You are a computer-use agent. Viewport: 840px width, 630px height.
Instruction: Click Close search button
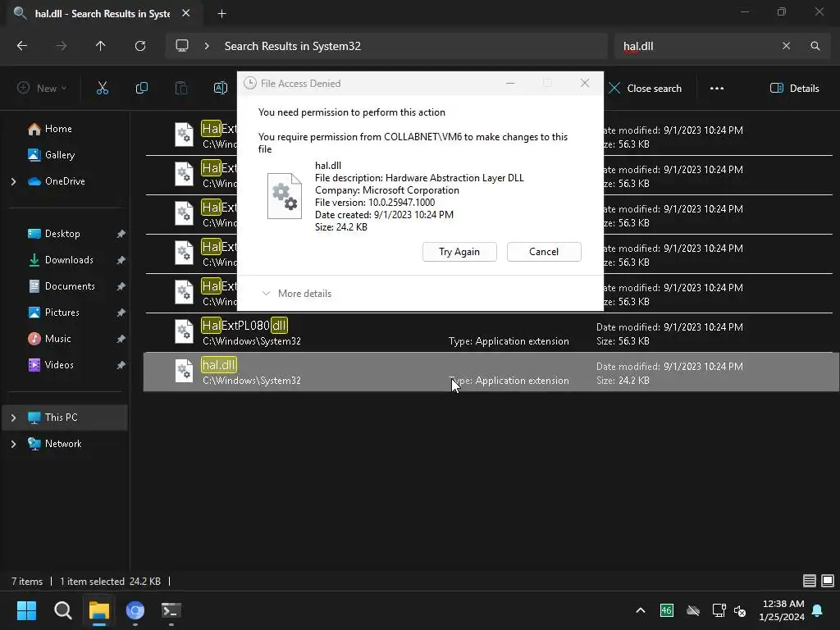645,89
